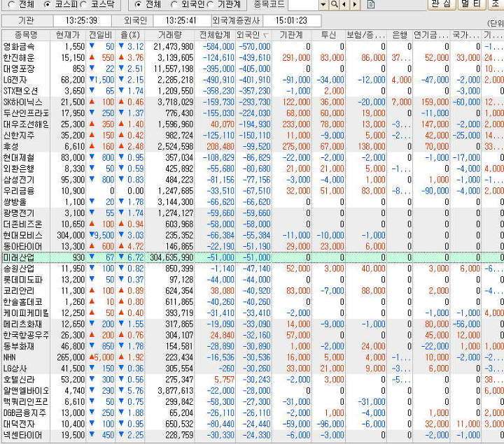Click the 종목코드 input field
The height and width of the screenshot is (444, 504).
pyautogui.click(x=303, y=4)
